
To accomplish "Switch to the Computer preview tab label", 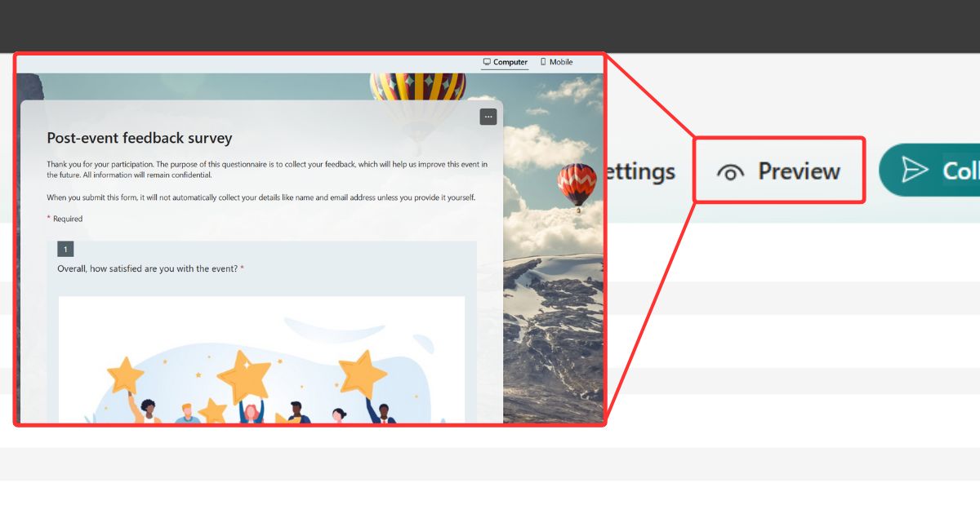I will pyautogui.click(x=510, y=62).
